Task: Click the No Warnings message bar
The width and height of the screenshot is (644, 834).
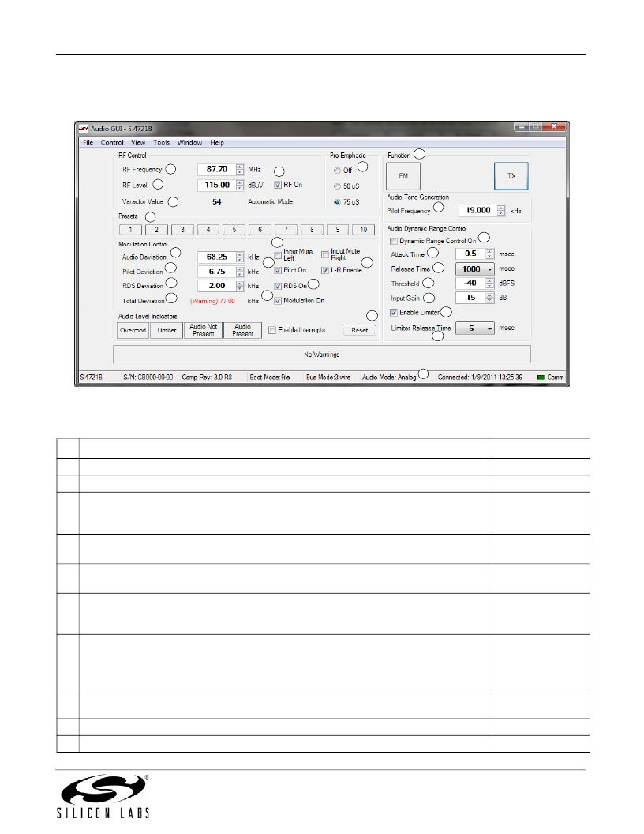Action: 322,355
